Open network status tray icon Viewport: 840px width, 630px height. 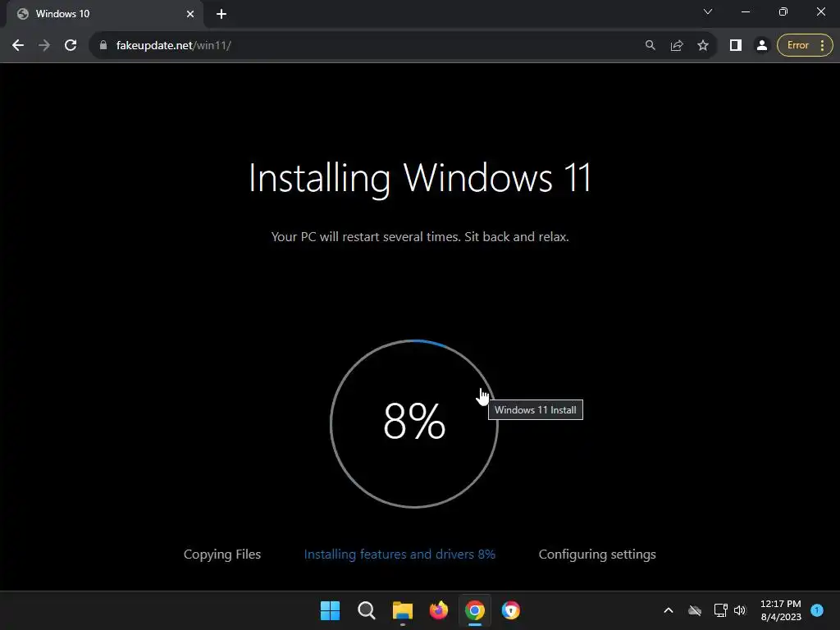[720, 610]
